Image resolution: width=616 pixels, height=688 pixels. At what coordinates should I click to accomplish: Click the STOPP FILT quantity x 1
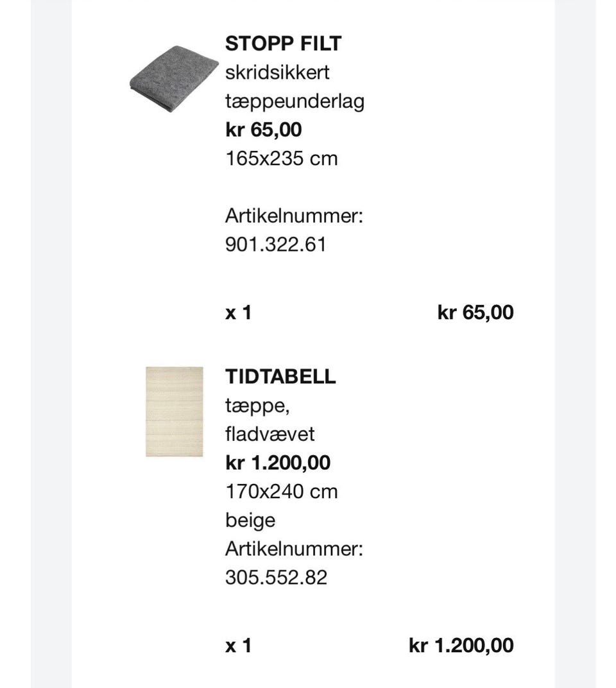click(x=238, y=313)
